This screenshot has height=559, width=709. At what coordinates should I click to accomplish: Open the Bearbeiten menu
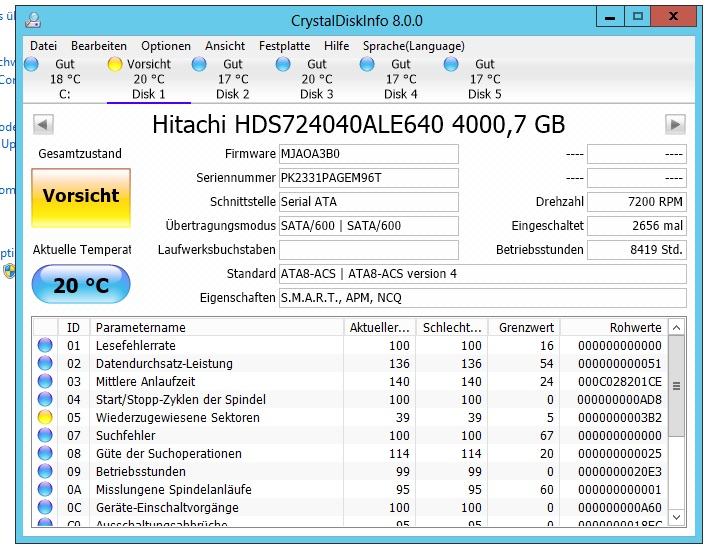(99, 46)
